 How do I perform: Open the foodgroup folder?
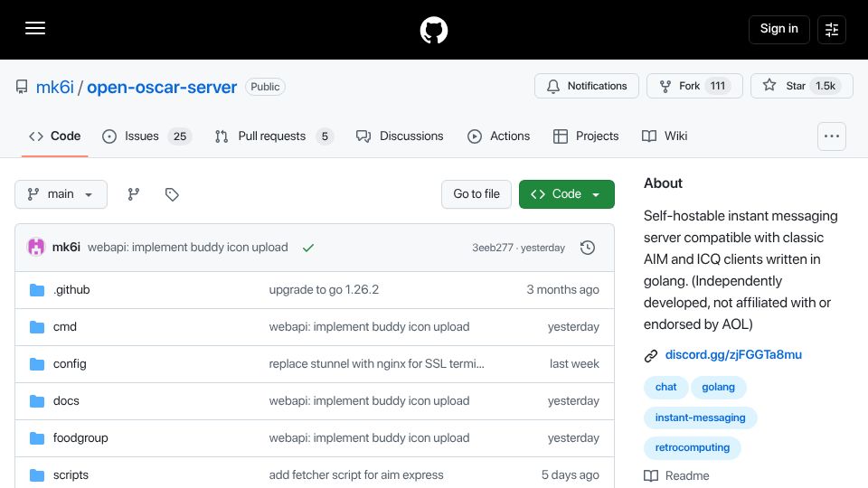[80, 438]
